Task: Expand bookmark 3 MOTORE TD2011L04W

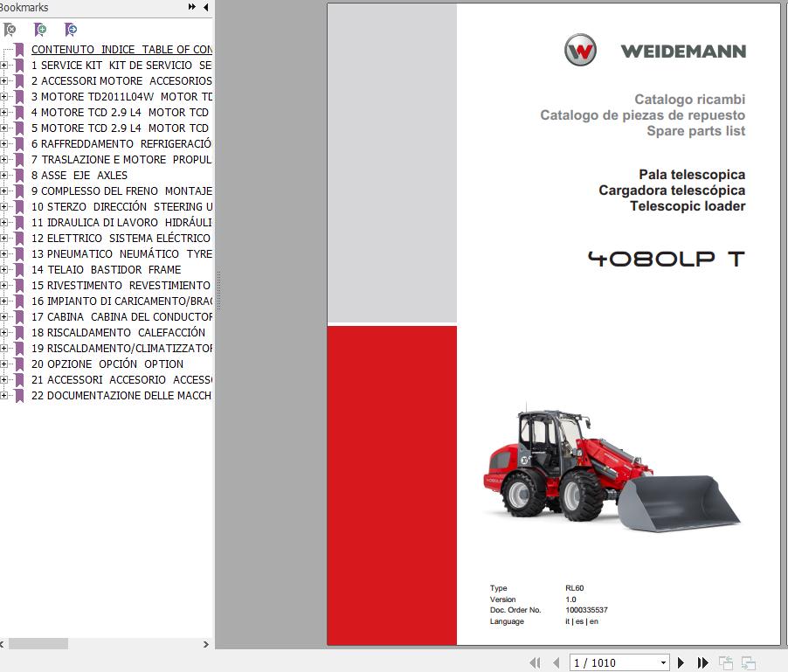Action: pyautogui.click(x=4, y=96)
